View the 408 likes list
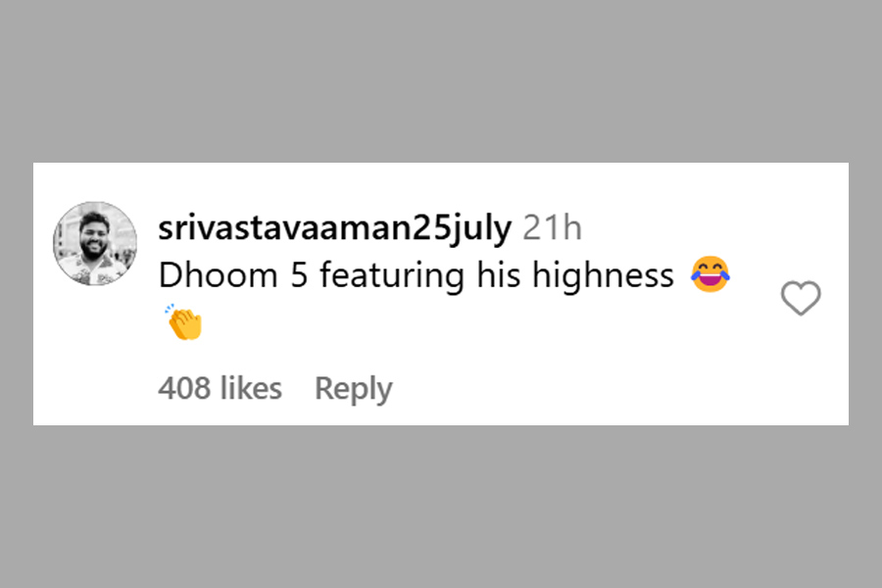Viewport: 882px width, 588px height. click(220, 388)
